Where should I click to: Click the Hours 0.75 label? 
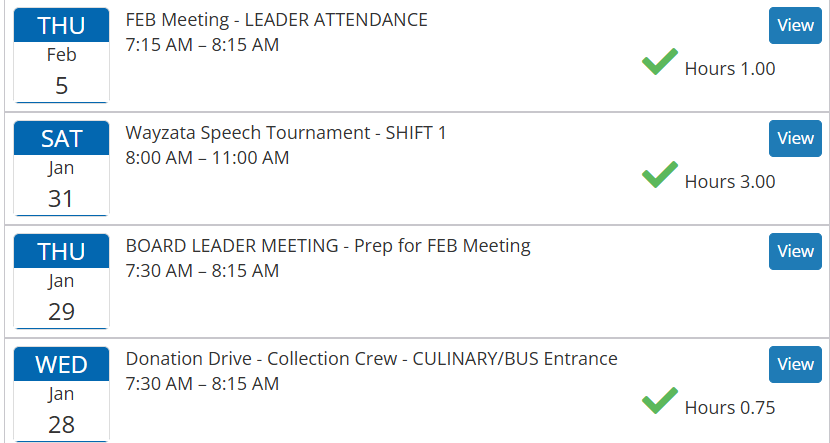coord(730,408)
